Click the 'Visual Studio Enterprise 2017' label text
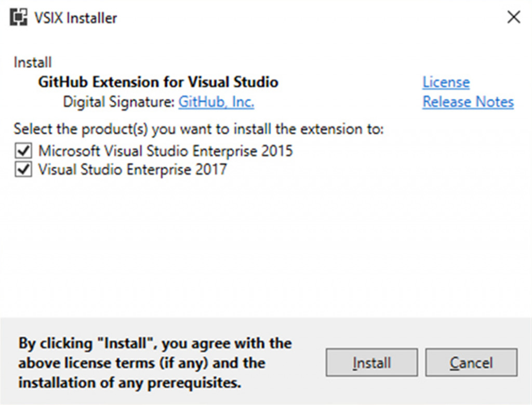The image size is (532, 405). point(132,170)
